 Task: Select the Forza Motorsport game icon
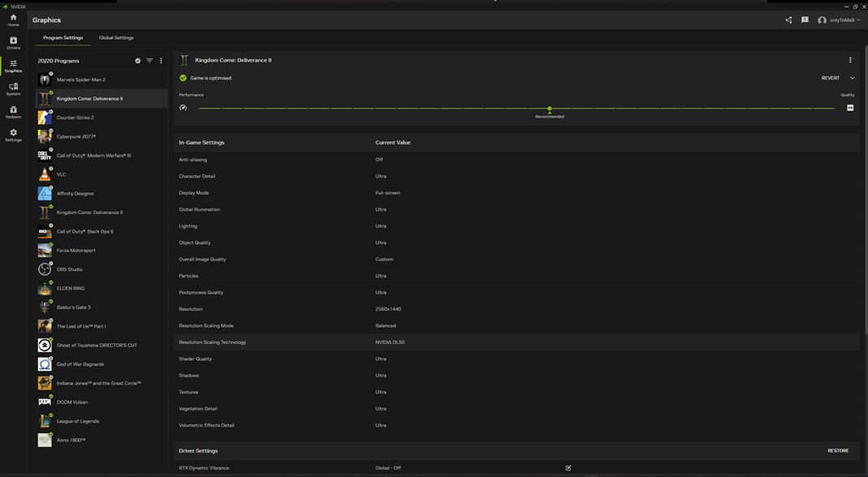tap(45, 251)
